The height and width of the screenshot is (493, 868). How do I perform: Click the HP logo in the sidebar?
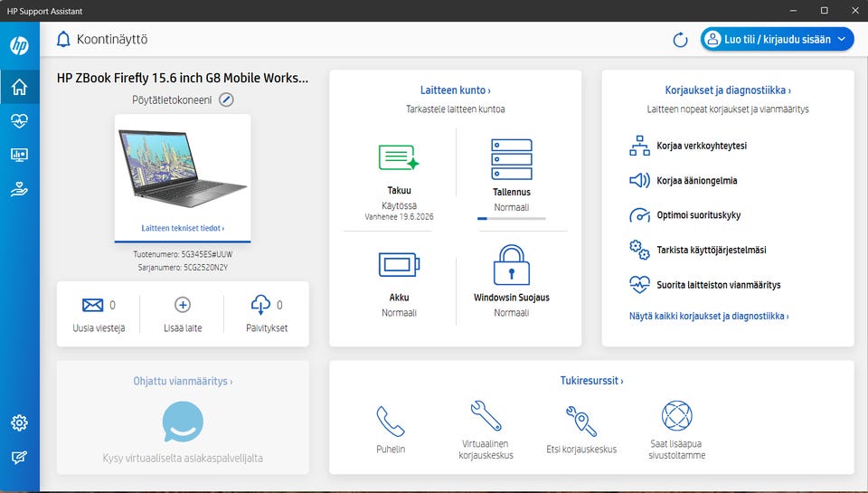pyautogui.click(x=19, y=45)
